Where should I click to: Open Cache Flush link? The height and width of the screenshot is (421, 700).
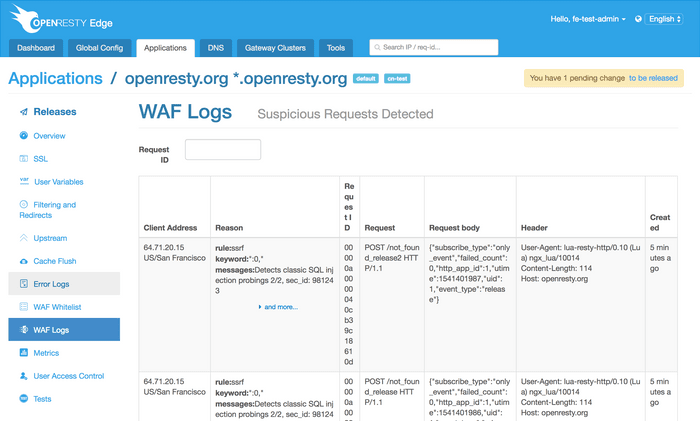pos(54,261)
